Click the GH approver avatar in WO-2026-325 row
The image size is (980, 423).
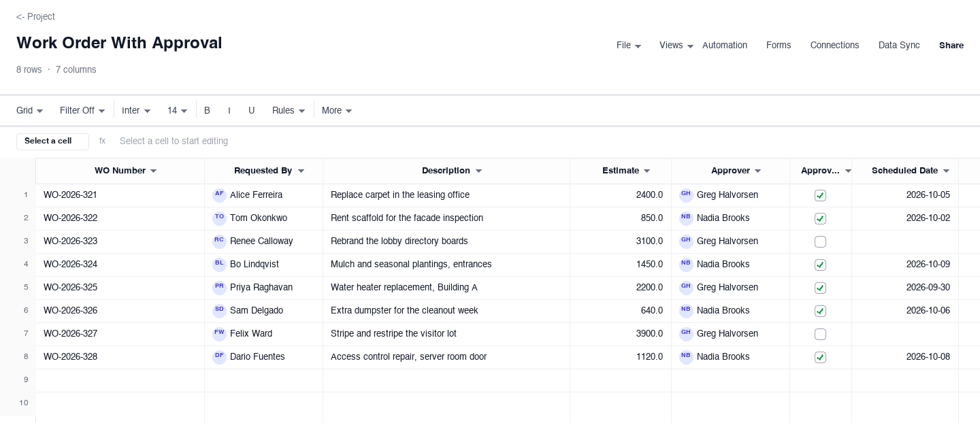click(x=686, y=288)
